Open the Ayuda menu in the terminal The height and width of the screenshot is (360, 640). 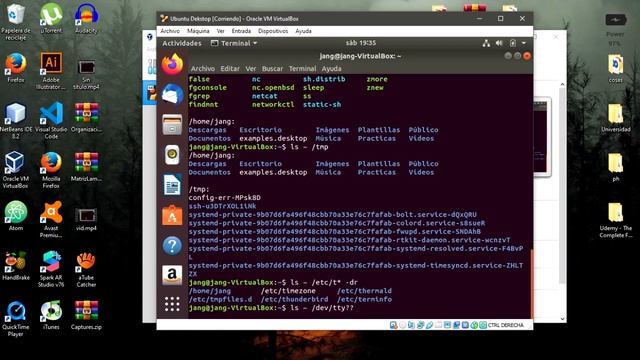(x=331, y=69)
